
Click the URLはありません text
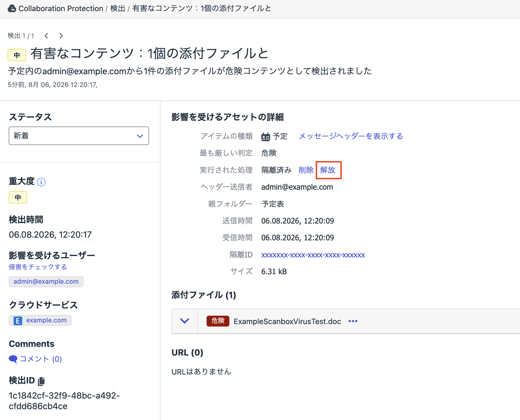coord(201,371)
